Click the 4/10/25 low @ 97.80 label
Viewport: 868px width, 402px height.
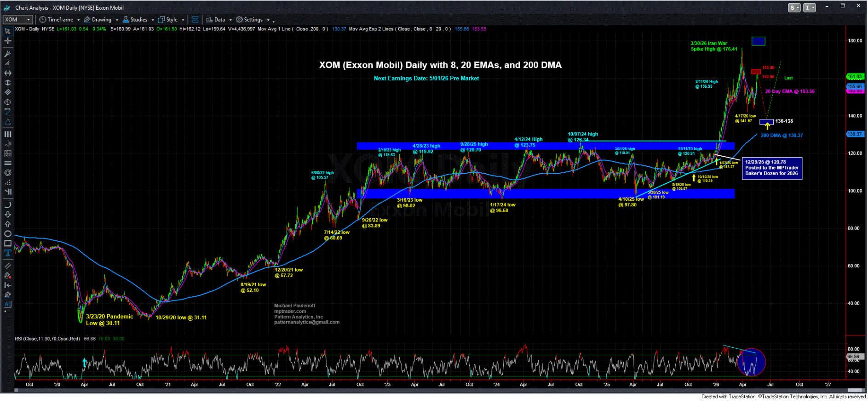click(x=631, y=202)
